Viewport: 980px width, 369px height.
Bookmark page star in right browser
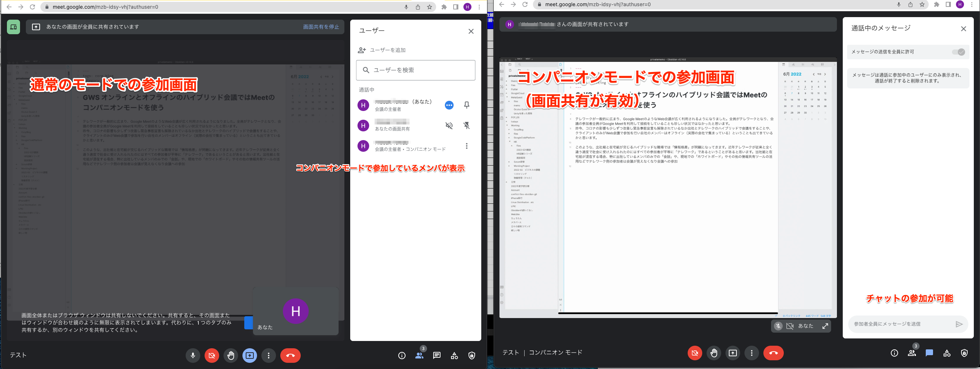click(x=922, y=5)
